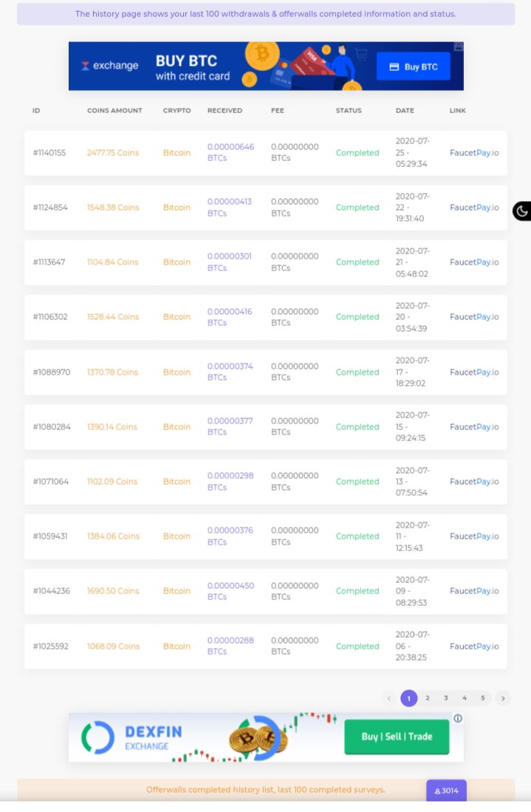Screen dimensions: 531x812
Task: Click the Buy BTC button in banner
Action: pyautogui.click(x=413, y=66)
